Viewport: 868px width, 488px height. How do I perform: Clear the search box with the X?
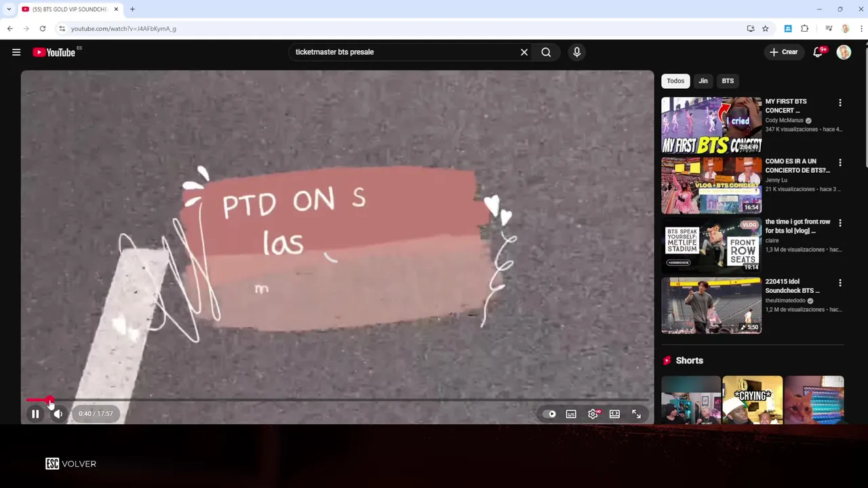[524, 52]
